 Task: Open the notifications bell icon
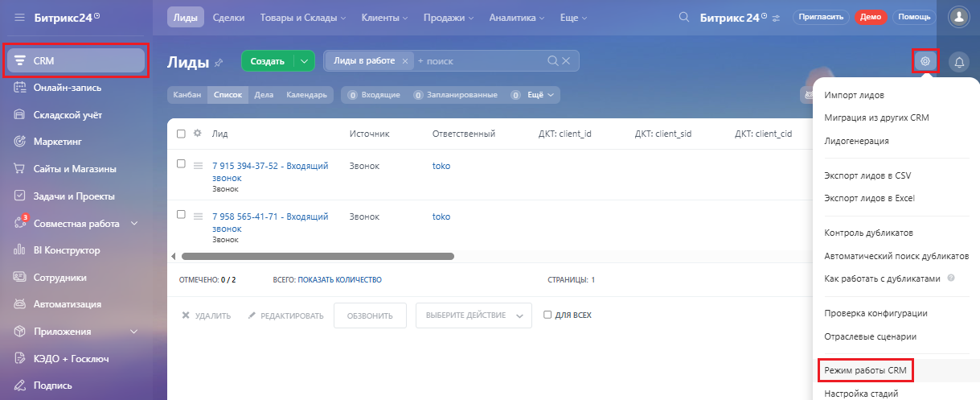click(x=959, y=62)
